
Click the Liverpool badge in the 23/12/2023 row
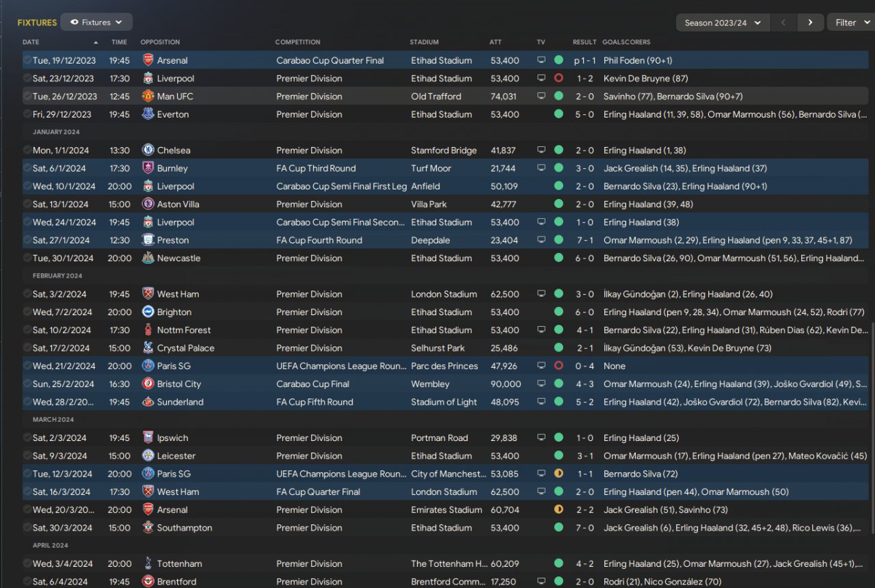pos(148,79)
